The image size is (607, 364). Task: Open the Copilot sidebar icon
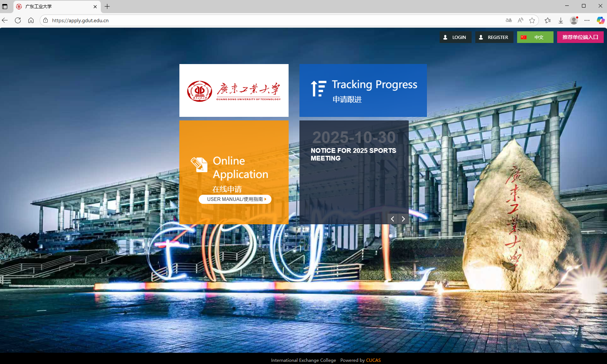tap(600, 20)
